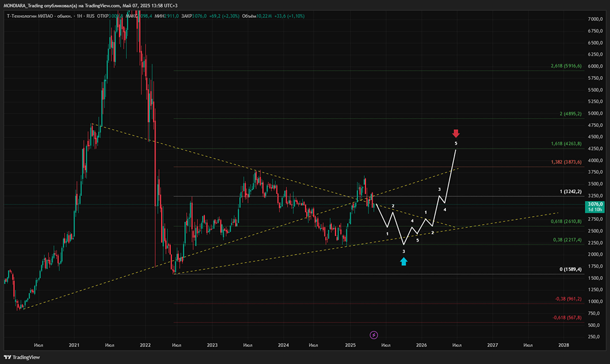Click 2021 on the time axis
Image resolution: width=610 pixels, height=364 pixels.
(74, 345)
